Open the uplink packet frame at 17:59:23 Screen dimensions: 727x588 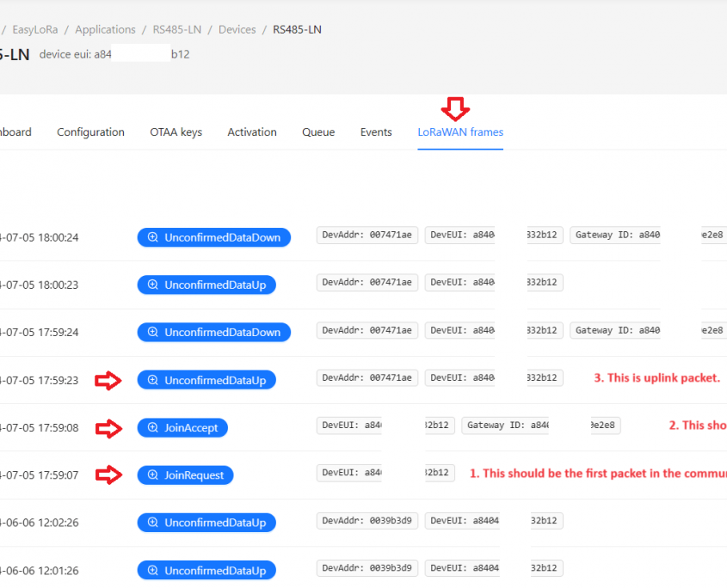(x=206, y=379)
